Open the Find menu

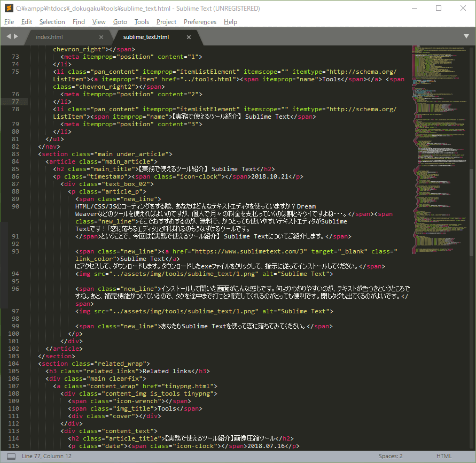[x=79, y=22]
